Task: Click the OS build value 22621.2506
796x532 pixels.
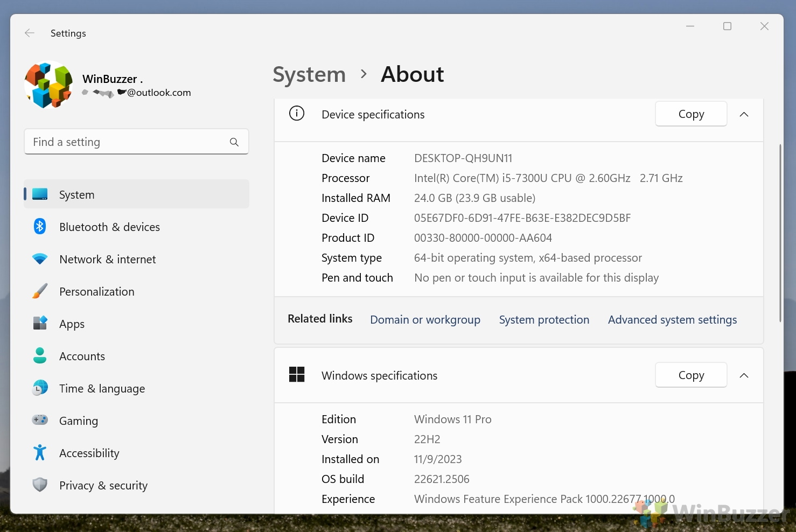Action: (442, 479)
